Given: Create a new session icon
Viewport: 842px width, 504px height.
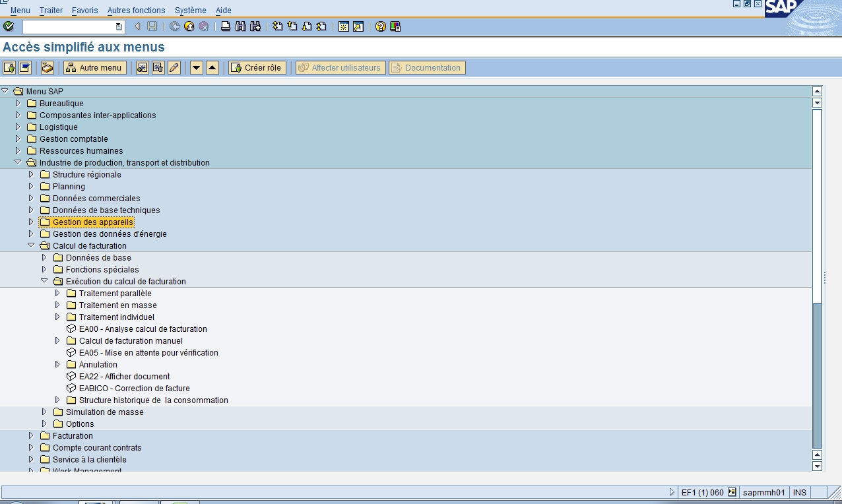Looking at the screenshot, I should click(344, 26).
